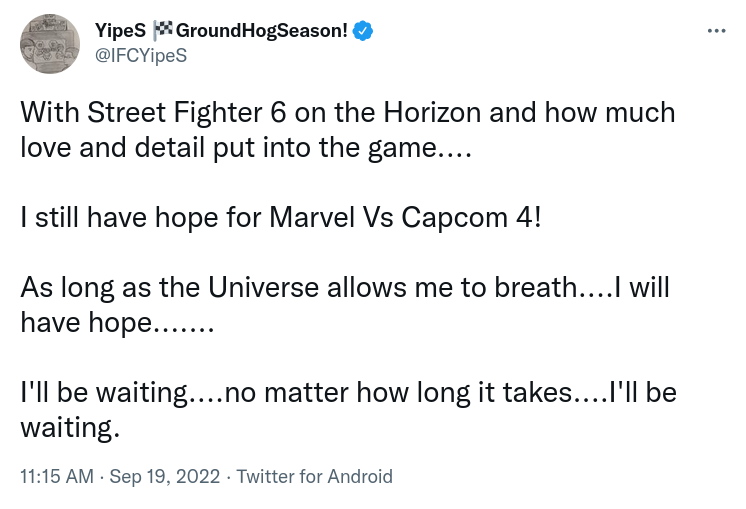Click the blue verified checkmark badge
746x509 pixels.
[x=362, y=31]
